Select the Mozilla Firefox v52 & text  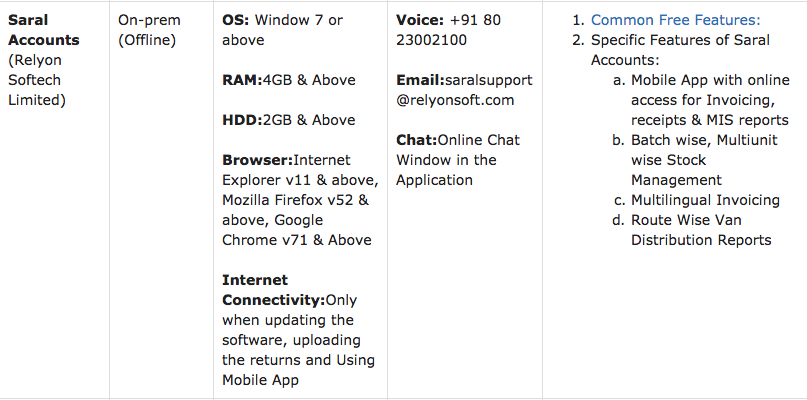click(x=295, y=200)
